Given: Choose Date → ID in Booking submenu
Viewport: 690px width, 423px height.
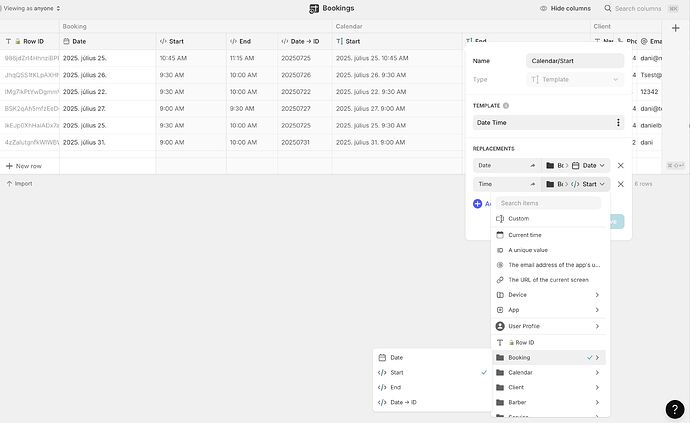Looking at the screenshot, I should coord(432,402).
